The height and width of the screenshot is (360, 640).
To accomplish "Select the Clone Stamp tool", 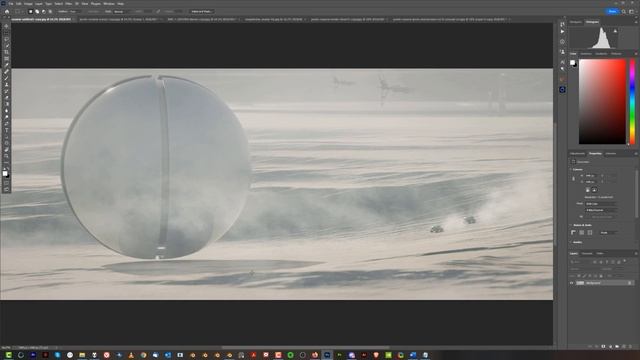I will (6, 85).
